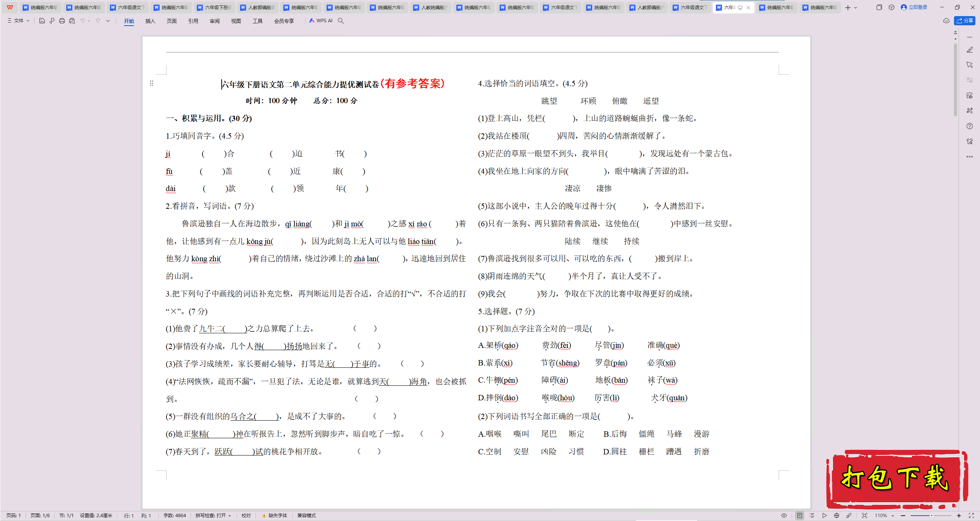Click the full screen icon in status bar
Image resolution: width=980 pixels, height=521 pixels.
pos(971,516)
